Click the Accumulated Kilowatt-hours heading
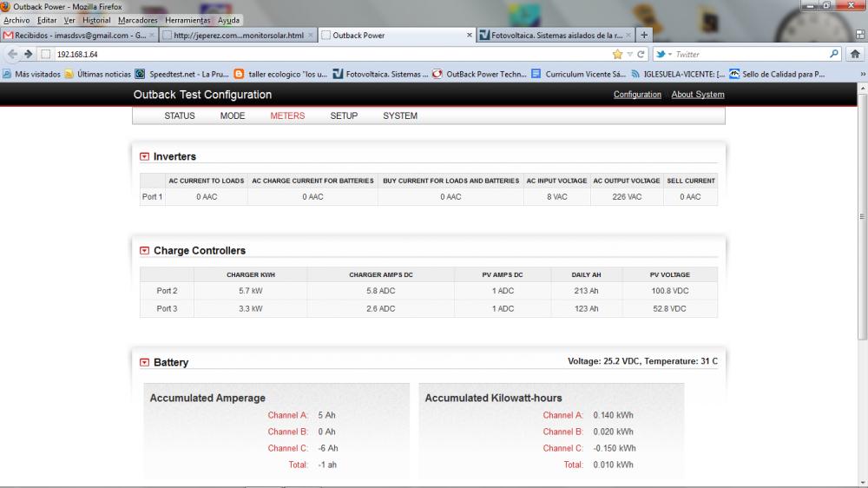Image resolution: width=868 pixels, height=488 pixels. [x=493, y=398]
